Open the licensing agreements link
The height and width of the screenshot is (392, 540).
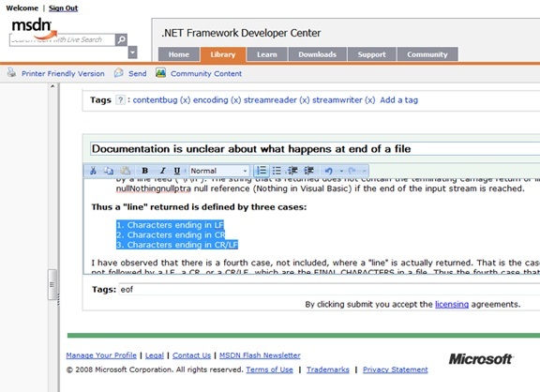(x=452, y=305)
